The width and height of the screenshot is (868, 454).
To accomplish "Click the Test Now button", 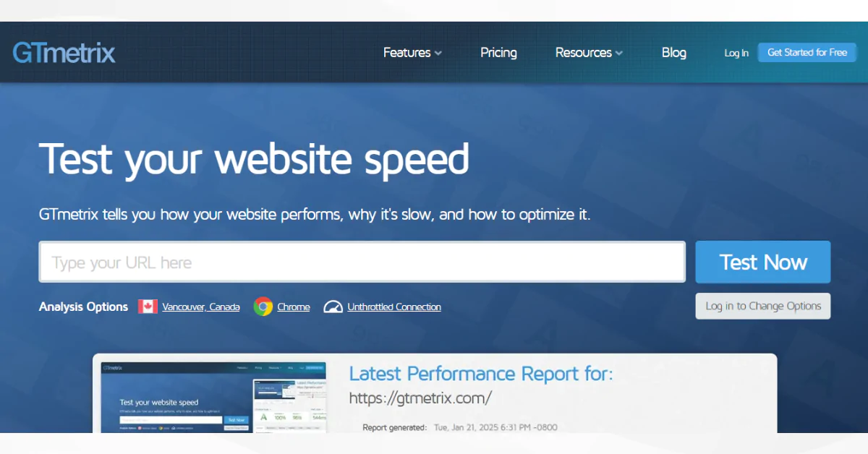I will [x=763, y=262].
